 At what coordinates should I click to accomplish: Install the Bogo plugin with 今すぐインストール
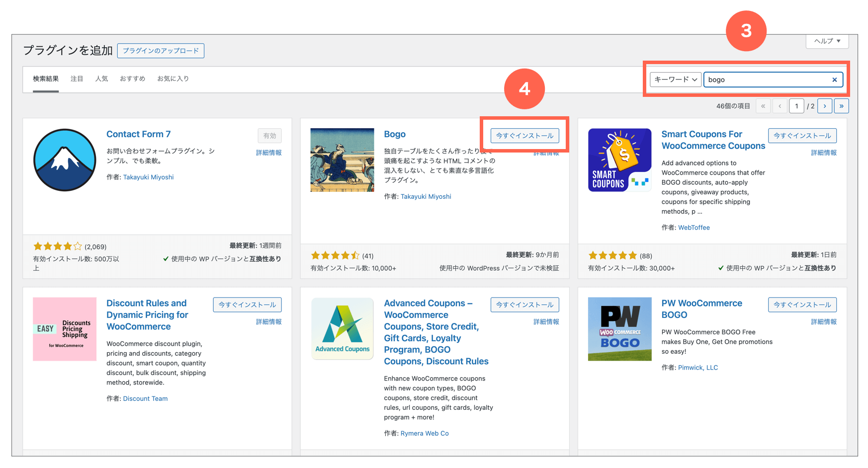[x=524, y=135]
